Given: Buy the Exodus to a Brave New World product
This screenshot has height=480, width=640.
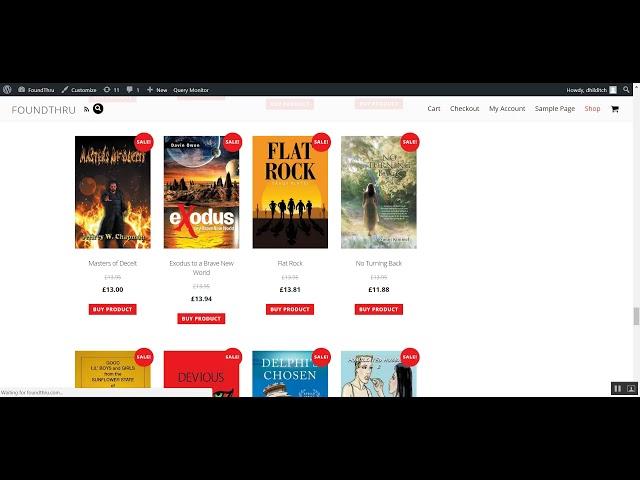Looking at the screenshot, I should coord(201,318).
